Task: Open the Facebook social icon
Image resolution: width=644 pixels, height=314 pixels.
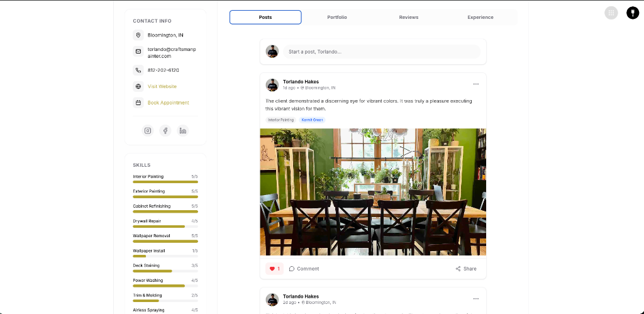Action: [165, 131]
